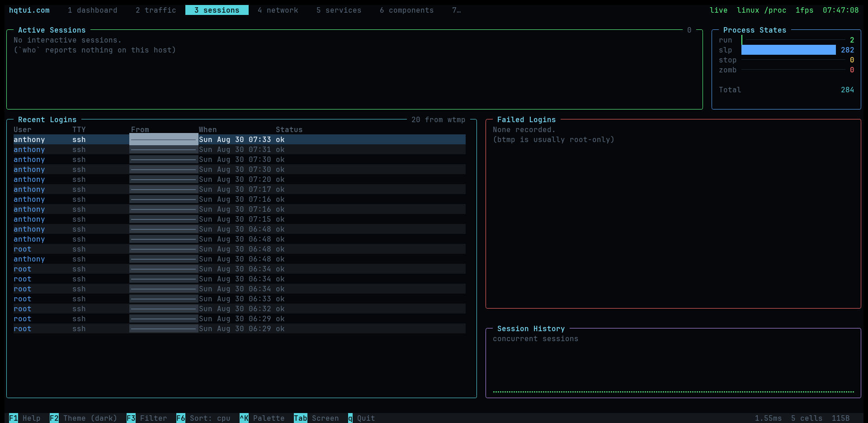Select the root login at 06:33
868x423 pixels.
pos(240,299)
